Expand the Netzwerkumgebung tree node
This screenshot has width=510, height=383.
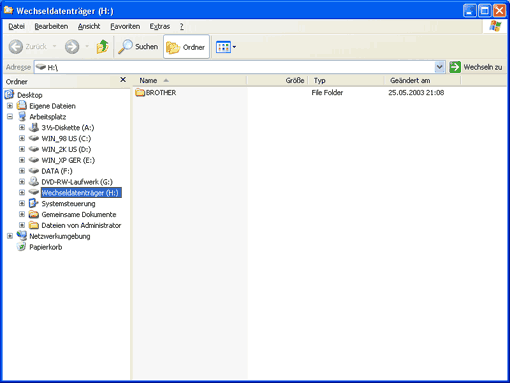[10, 236]
